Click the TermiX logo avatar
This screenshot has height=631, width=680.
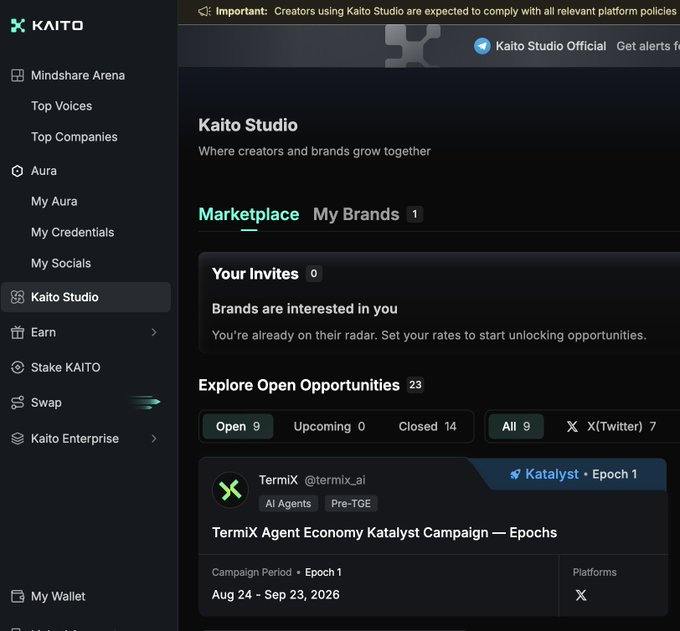(x=230, y=490)
